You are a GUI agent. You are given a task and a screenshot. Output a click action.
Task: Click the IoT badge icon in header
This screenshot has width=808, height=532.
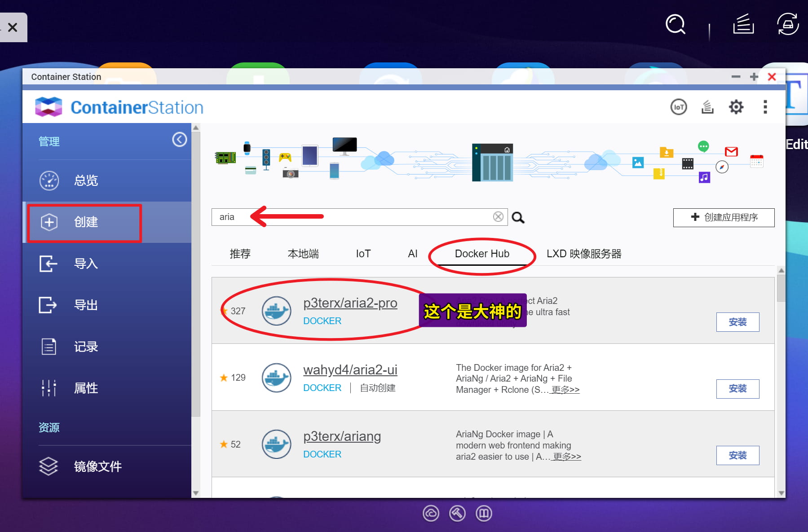(x=679, y=107)
